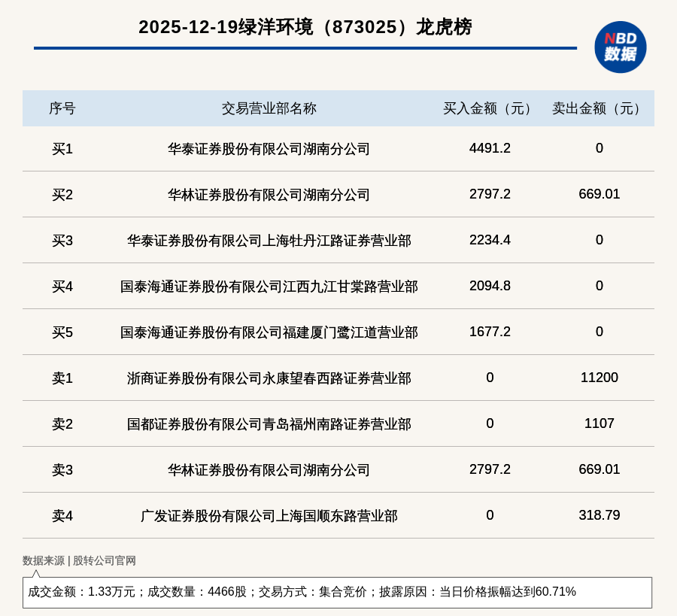Click the 卖出金额（元） column header
This screenshot has height=616, width=677.
click(x=599, y=108)
